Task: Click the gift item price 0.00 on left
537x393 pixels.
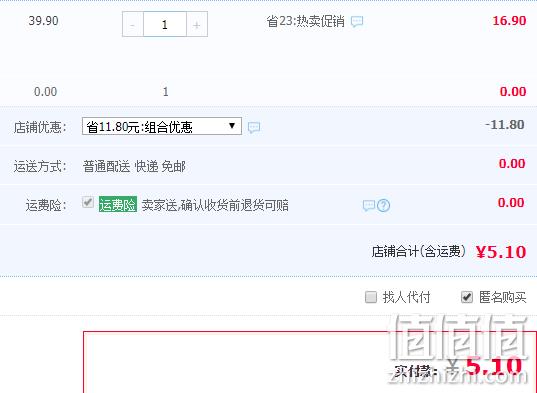Action: tap(46, 92)
